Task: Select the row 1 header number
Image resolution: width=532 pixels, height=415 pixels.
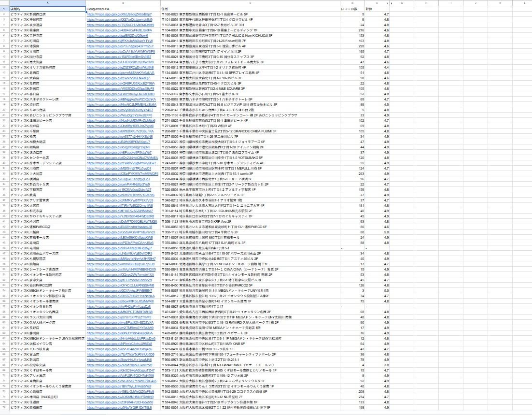Action: point(4,9)
